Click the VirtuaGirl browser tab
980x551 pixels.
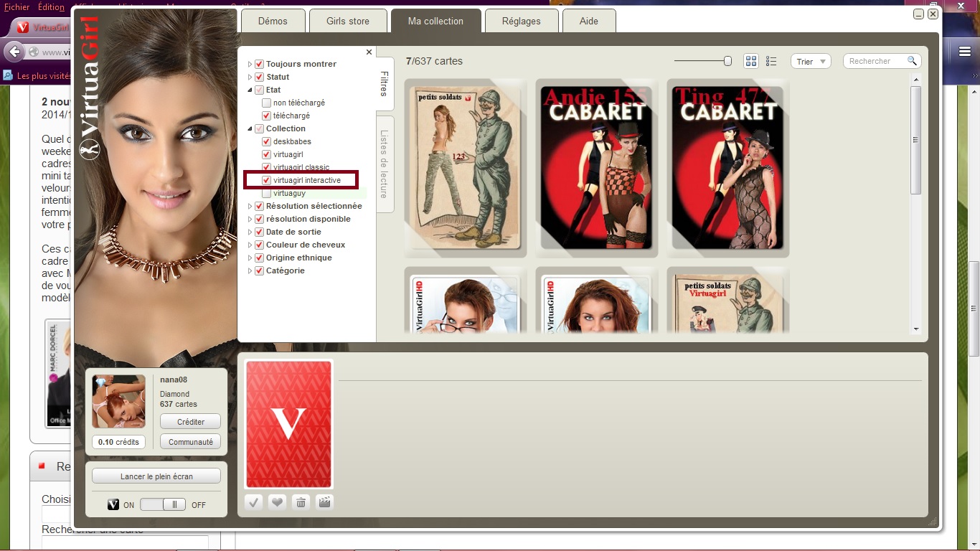tap(43, 27)
